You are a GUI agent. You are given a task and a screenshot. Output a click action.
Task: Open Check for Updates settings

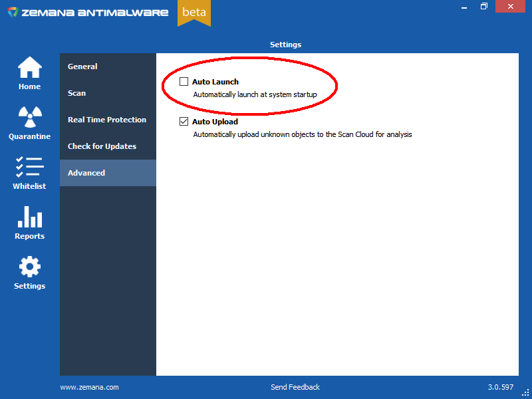click(108, 146)
